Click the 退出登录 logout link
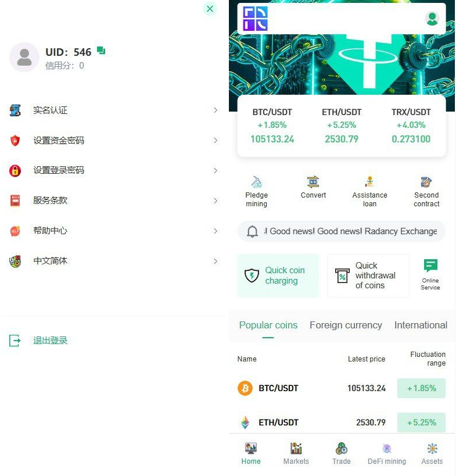This screenshot has width=463, height=476. [50, 341]
